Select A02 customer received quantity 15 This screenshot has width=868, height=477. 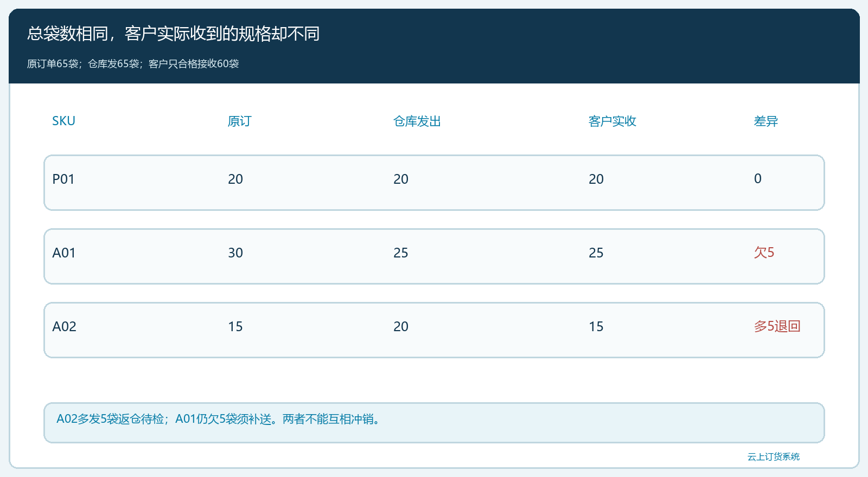coord(596,326)
